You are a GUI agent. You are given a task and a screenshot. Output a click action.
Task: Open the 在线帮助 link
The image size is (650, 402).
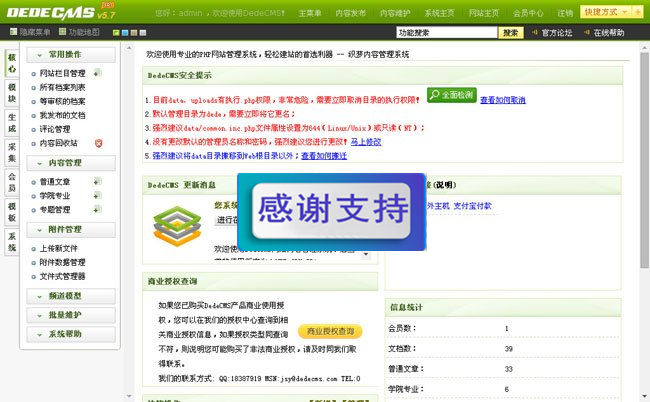(x=609, y=32)
